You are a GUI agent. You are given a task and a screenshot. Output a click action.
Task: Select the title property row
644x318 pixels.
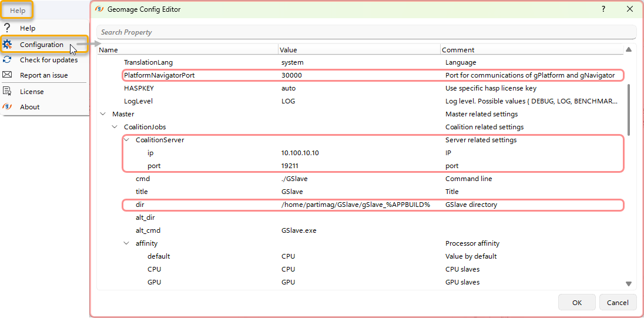(361, 192)
